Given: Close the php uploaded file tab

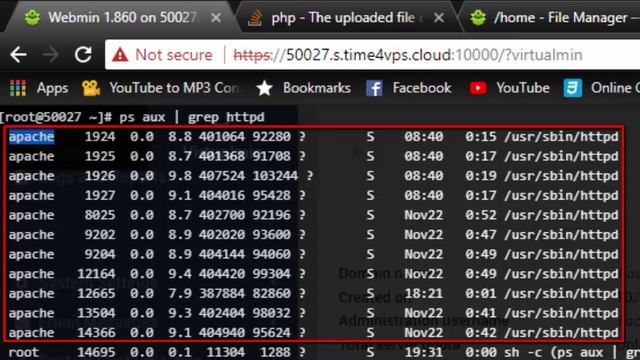Looking at the screenshot, I should 439,18.
